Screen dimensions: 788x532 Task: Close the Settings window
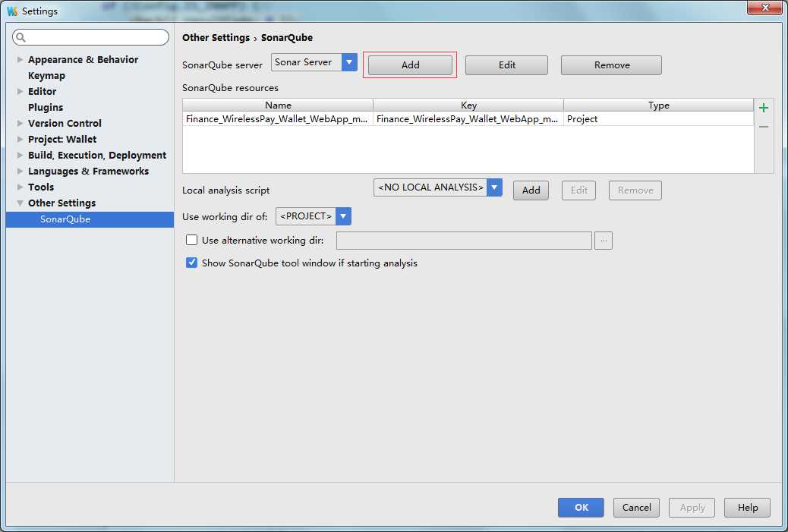(x=764, y=8)
